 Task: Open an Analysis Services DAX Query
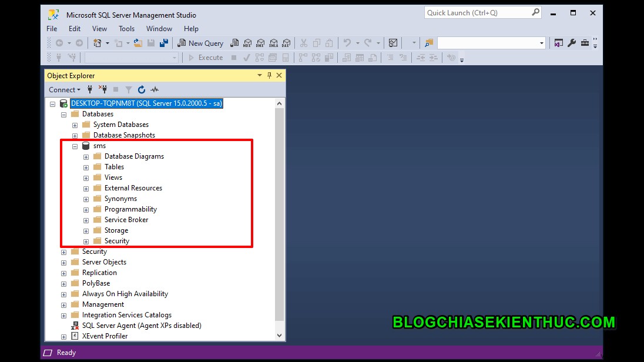pos(287,43)
